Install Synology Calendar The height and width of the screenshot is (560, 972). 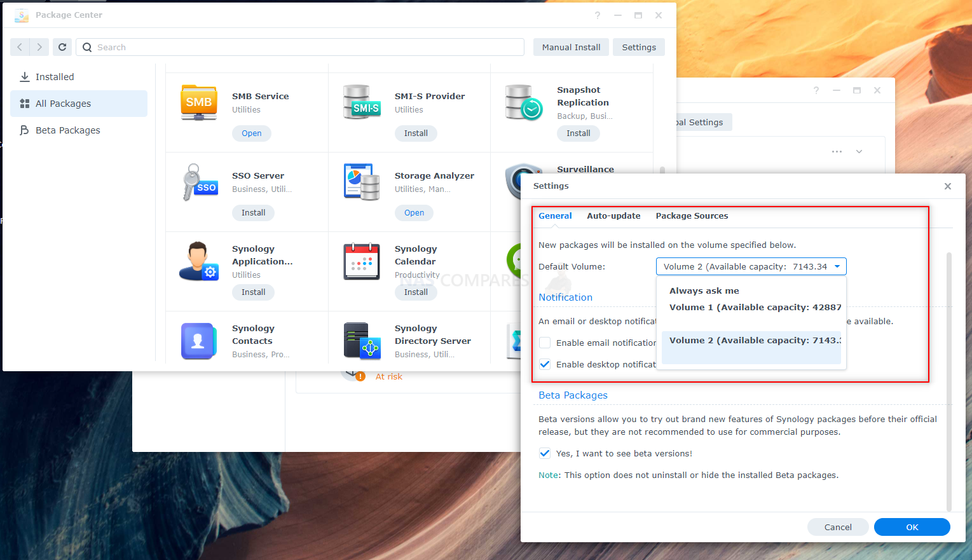click(x=416, y=292)
